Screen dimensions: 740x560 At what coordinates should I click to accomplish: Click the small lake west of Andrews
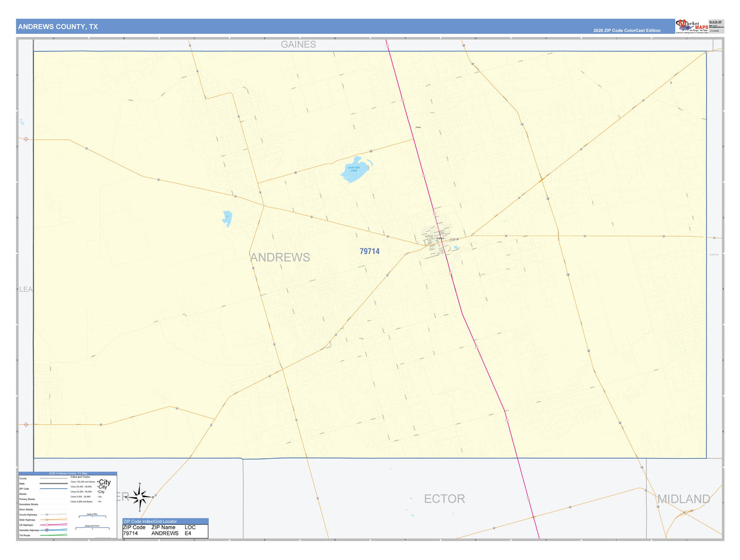tap(228, 218)
